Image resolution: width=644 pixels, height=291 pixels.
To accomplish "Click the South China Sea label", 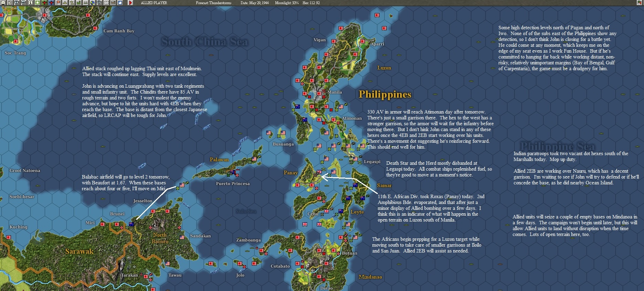I will pos(205,42).
